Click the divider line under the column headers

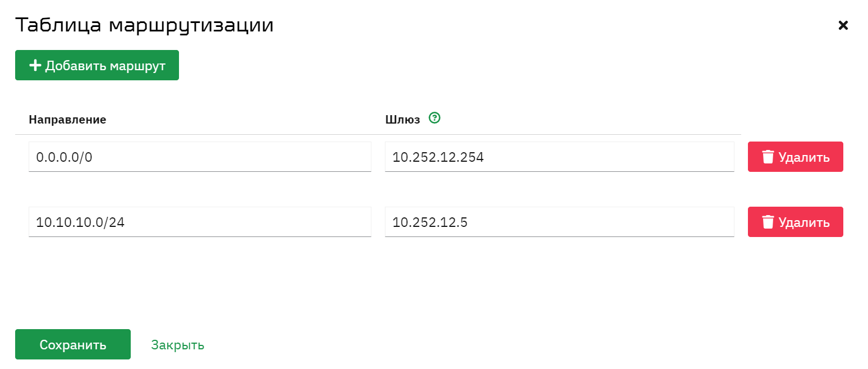[x=378, y=134]
